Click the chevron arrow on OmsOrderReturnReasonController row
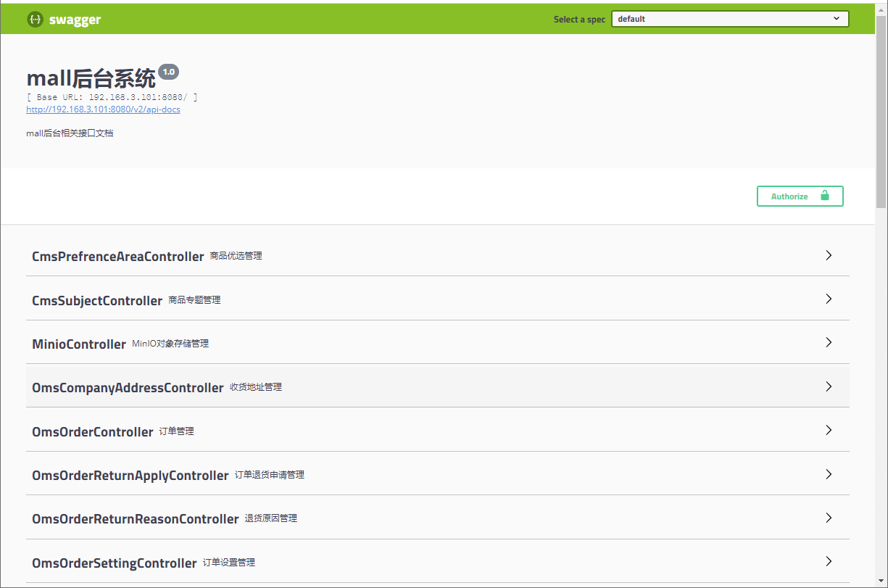This screenshot has width=888, height=588. (829, 518)
